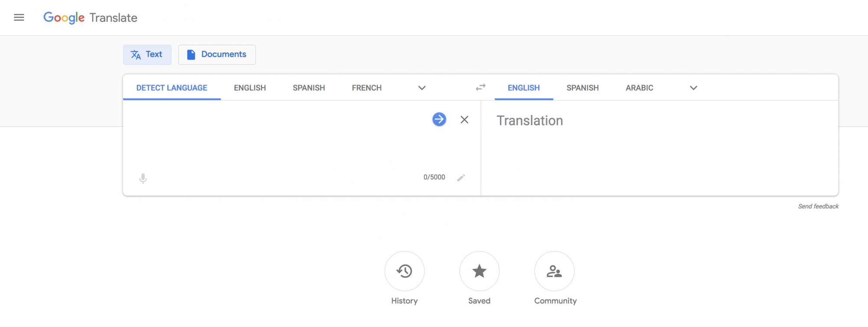Select Arabic as target language
The width and height of the screenshot is (868, 327).
(x=639, y=88)
